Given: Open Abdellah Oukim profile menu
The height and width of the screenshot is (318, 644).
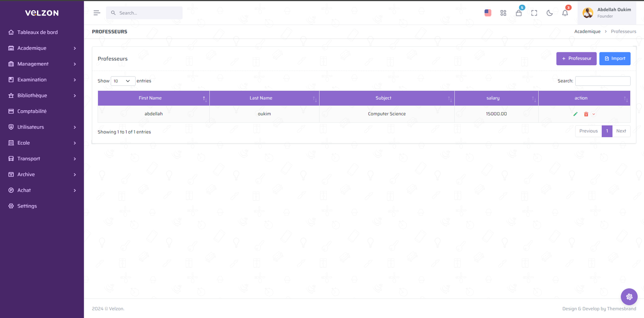Looking at the screenshot, I should (607, 13).
